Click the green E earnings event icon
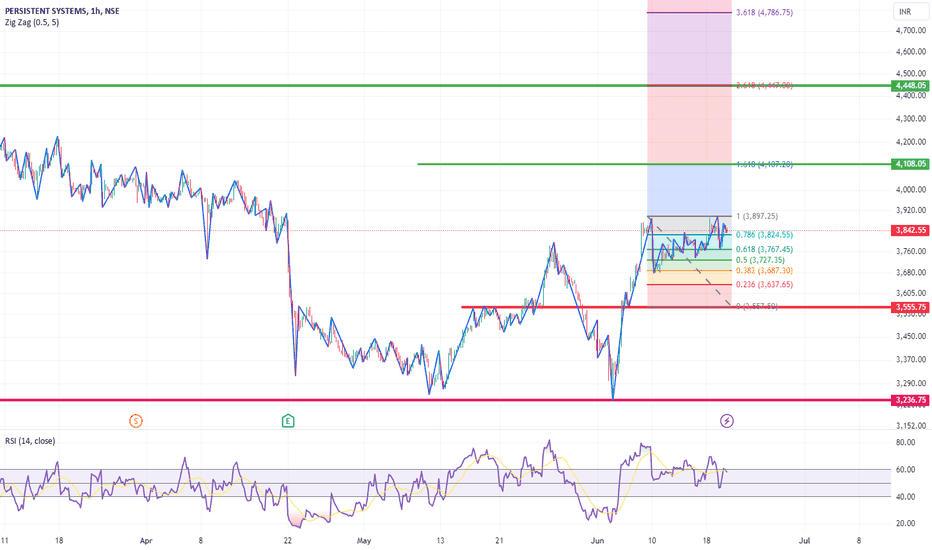932x550 pixels. (288, 421)
